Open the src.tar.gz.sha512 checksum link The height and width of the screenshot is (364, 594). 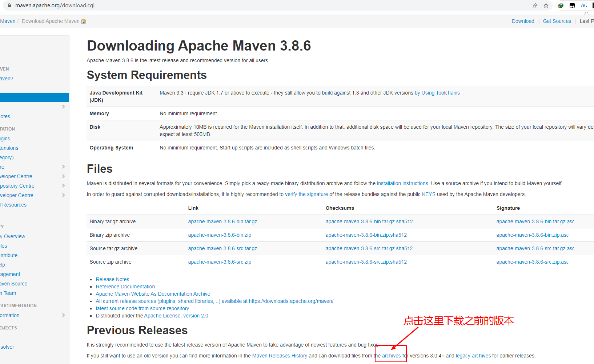click(x=369, y=248)
